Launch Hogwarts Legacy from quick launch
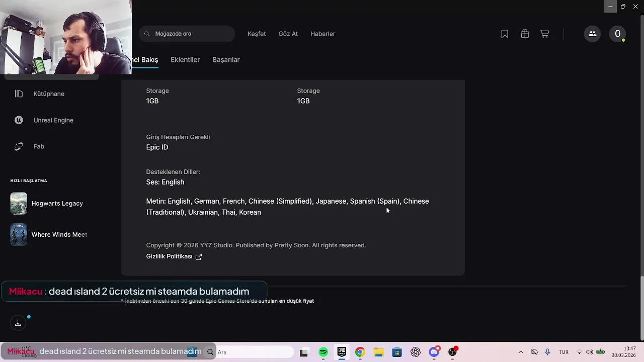The width and height of the screenshot is (644, 362). pos(57,204)
